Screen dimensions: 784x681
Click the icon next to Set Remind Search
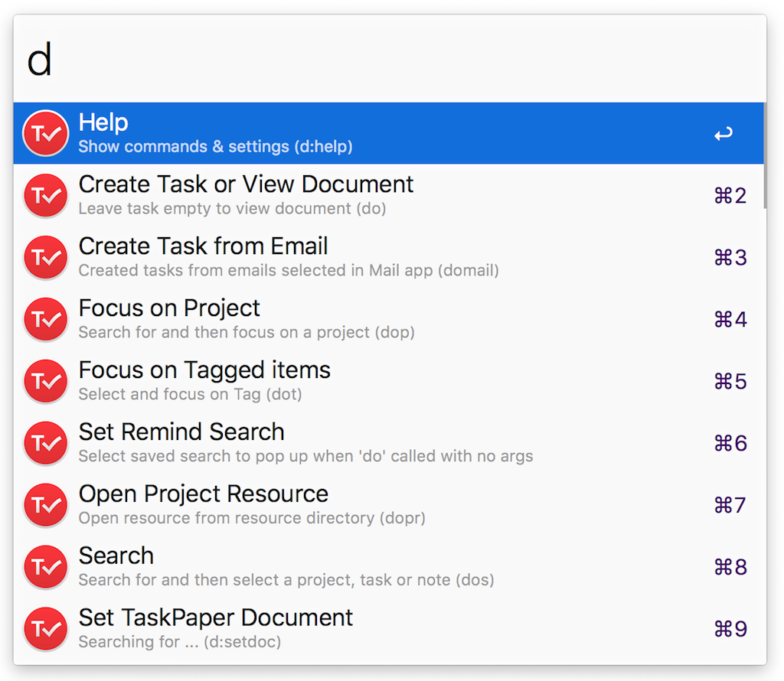tap(46, 444)
